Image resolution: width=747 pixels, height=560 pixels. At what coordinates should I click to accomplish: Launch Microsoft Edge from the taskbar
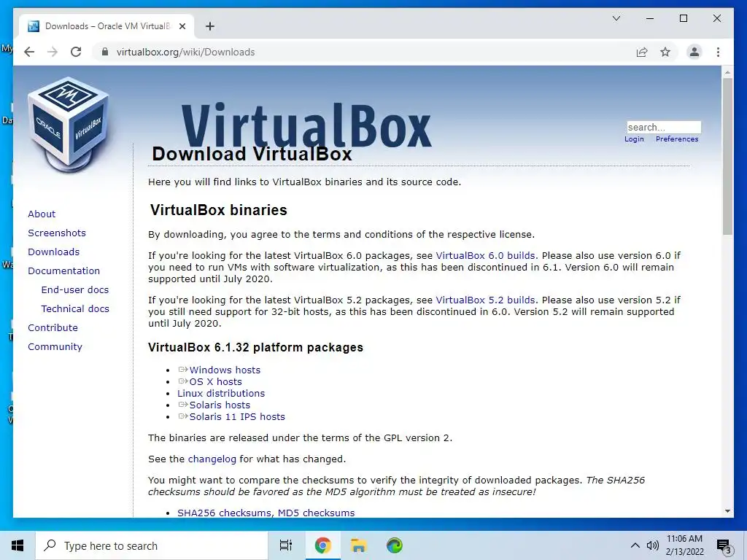tap(394, 545)
